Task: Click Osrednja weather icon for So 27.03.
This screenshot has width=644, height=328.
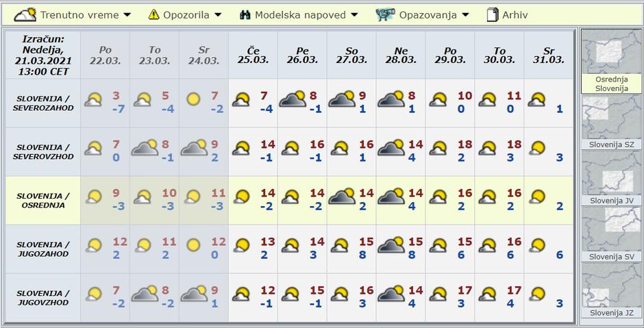Action: 341,197
